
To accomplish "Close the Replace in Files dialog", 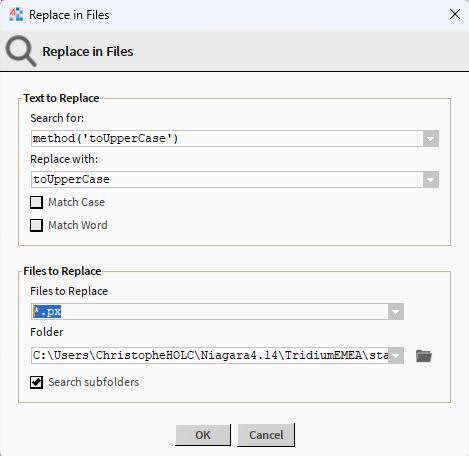I will 455,14.
